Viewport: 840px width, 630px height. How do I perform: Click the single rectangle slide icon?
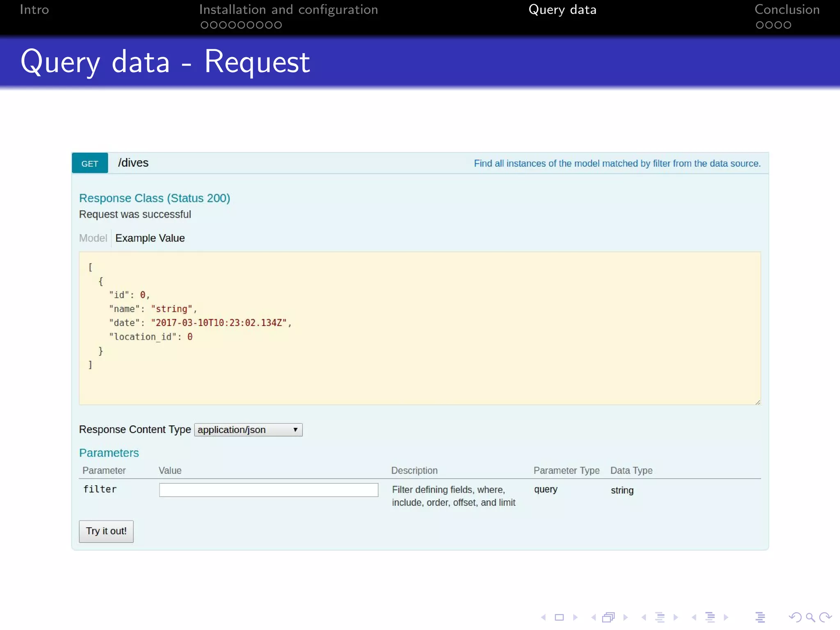pyautogui.click(x=559, y=617)
